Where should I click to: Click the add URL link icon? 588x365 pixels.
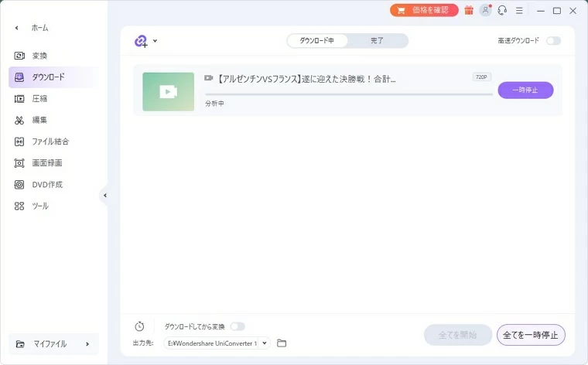(x=141, y=41)
